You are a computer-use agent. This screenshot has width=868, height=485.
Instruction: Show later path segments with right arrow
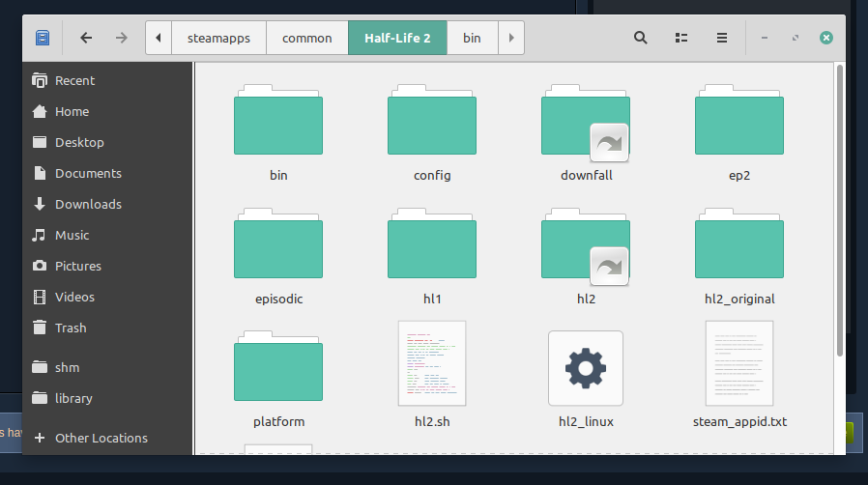[511, 38]
